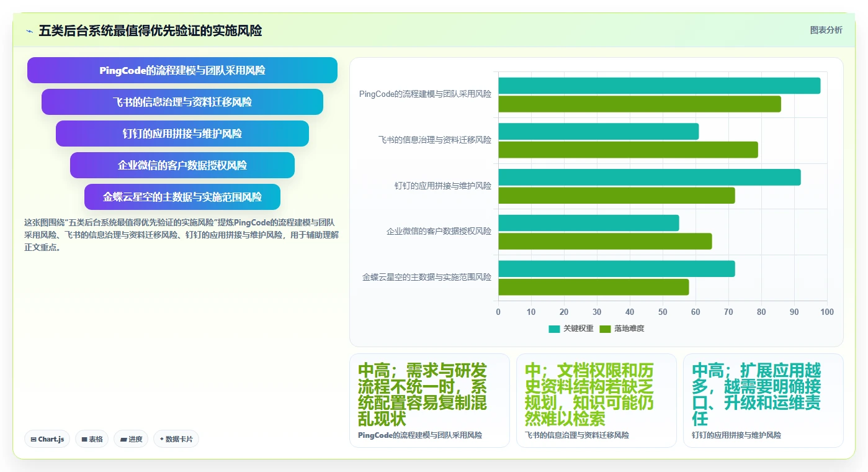Click the 进度 tag chip
Image resolution: width=868 pixels, height=472 pixels.
click(131, 439)
